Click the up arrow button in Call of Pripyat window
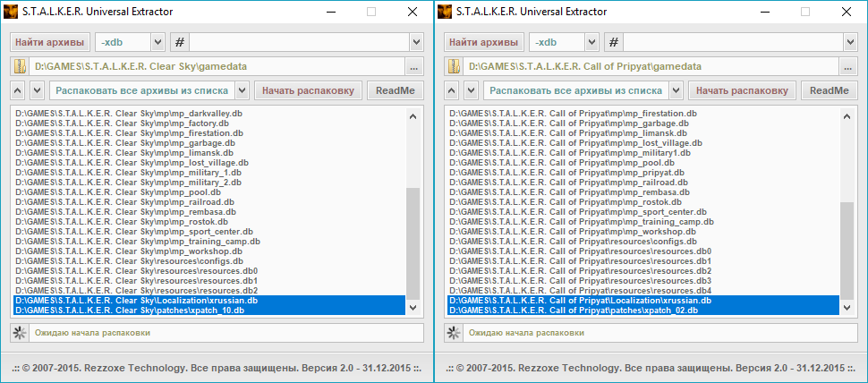The image size is (868, 383). coord(452,90)
